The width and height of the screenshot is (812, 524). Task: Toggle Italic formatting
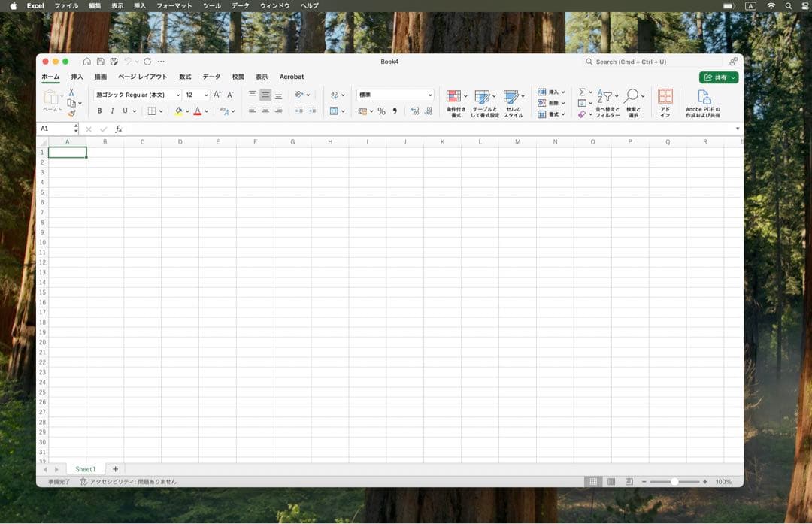(x=112, y=111)
